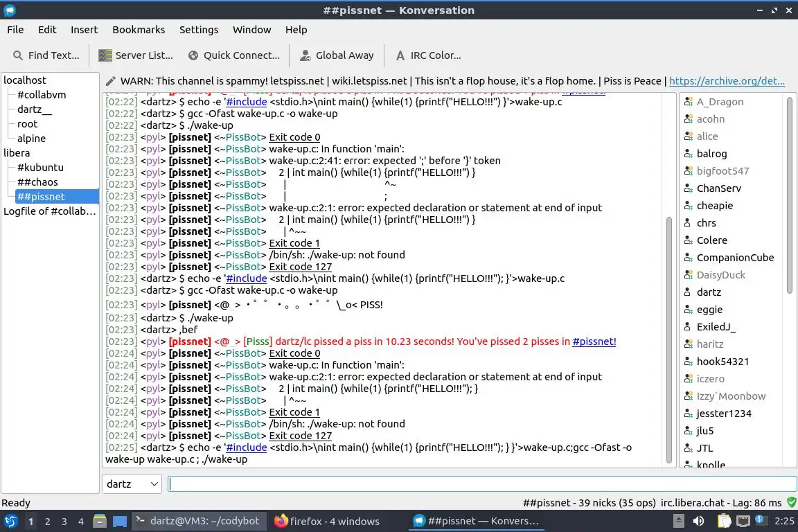
Task: Open the File menu
Action: [x=15, y=30]
